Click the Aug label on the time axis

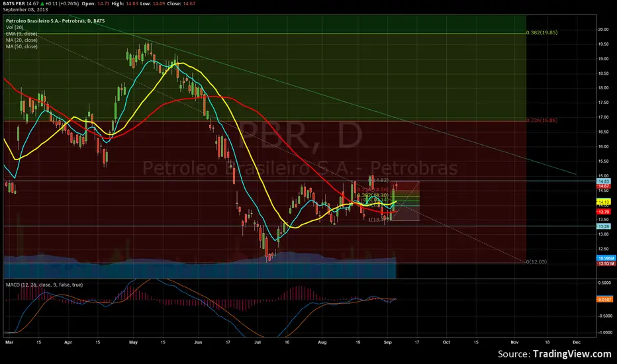pos(322,342)
